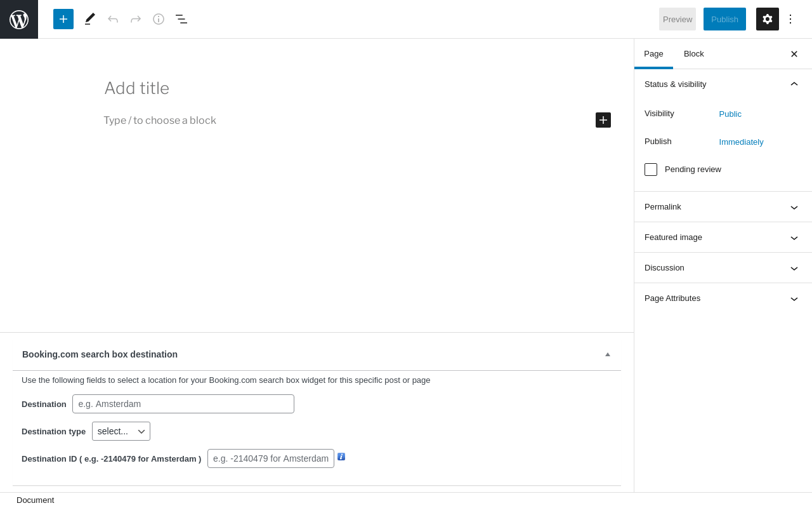Click the inline add block button
Image resolution: width=812 pixels, height=508 pixels.
tap(603, 120)
